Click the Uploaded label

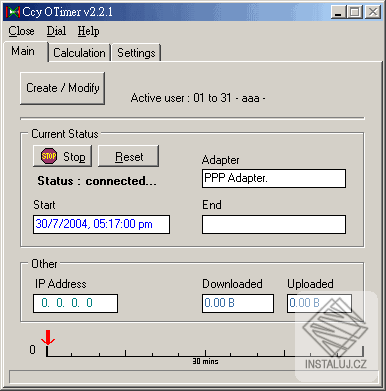tap(310, 284)
